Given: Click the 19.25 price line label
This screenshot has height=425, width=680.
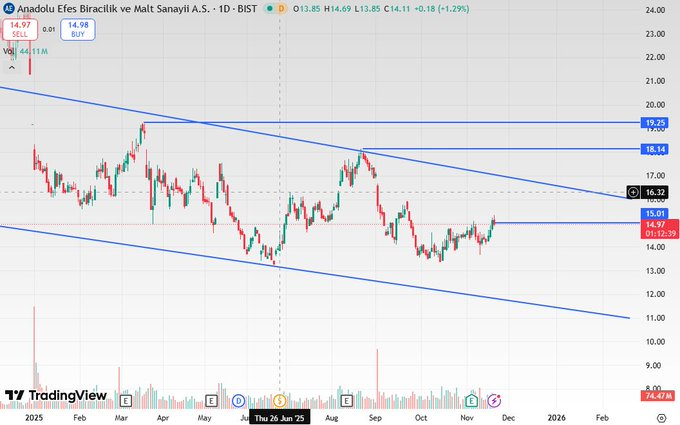Looking at the screenshot, I should [x=655, y=123].
